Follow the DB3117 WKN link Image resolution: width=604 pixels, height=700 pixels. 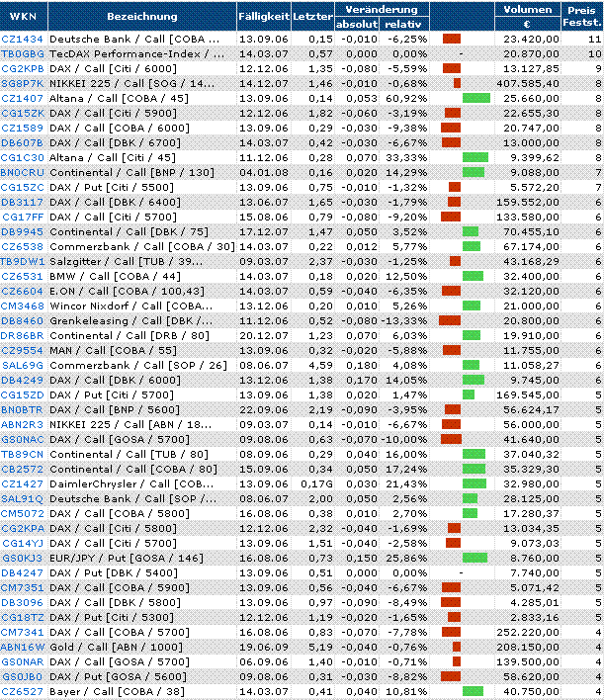[23, 203]
